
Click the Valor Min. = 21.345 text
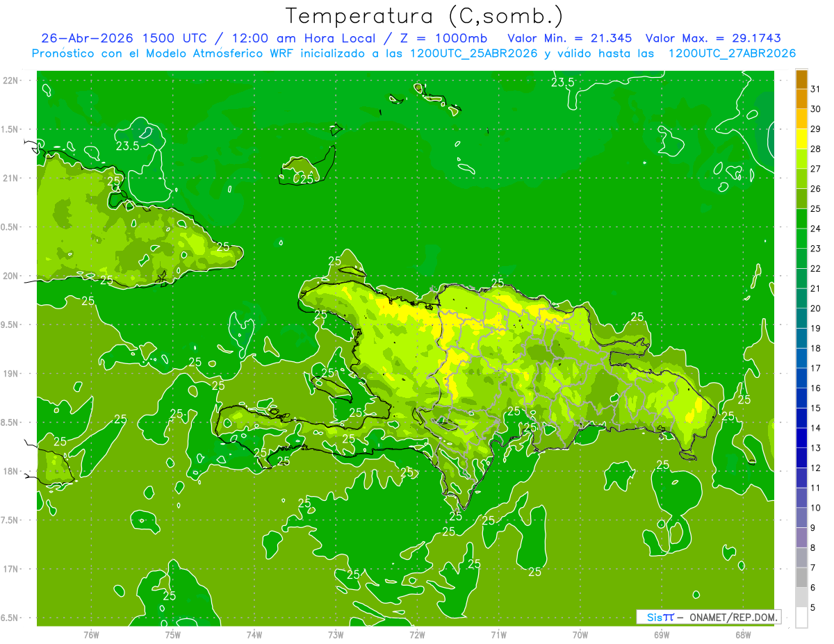570,38
